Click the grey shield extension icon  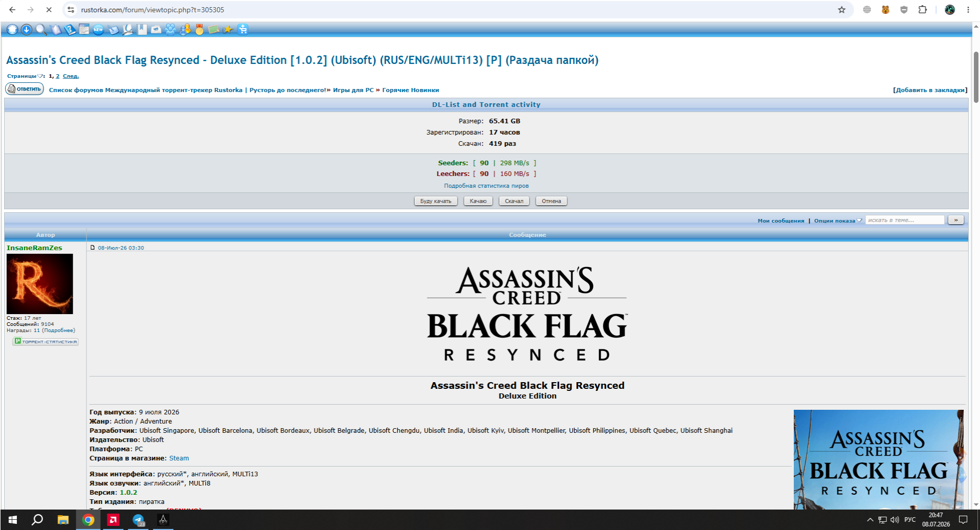pyautogui.click(x=904, y=10)
